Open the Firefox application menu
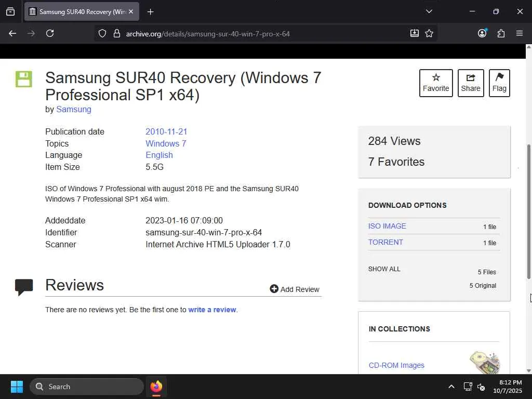The image size is (532, 399). 520,33
